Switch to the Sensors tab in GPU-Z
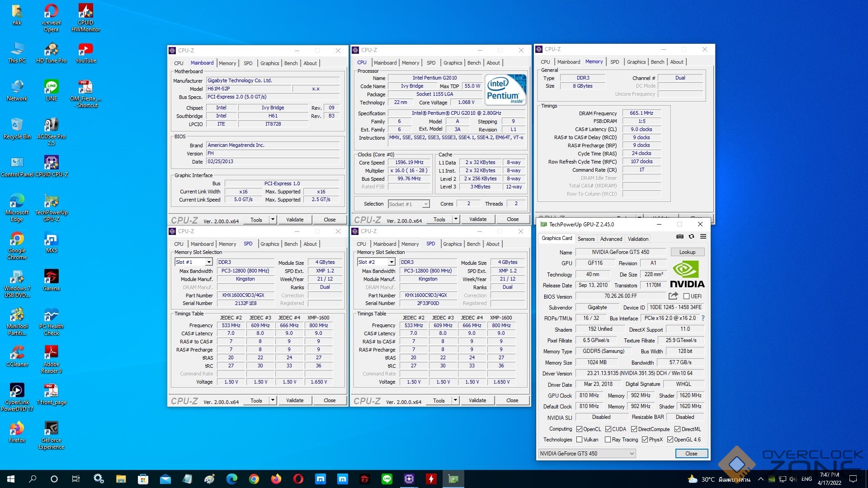The height and width of the screenshot is (488, 868). click(586, 239)
